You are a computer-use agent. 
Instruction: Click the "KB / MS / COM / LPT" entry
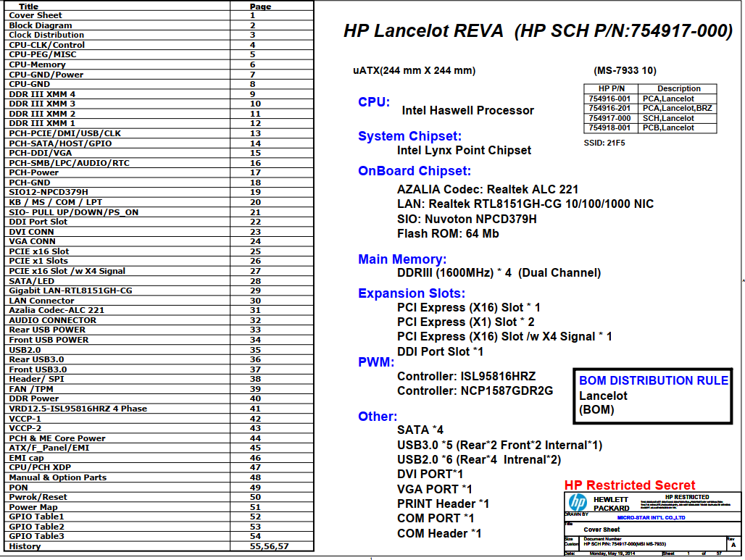pyautogui.click(x=55, y=202)
